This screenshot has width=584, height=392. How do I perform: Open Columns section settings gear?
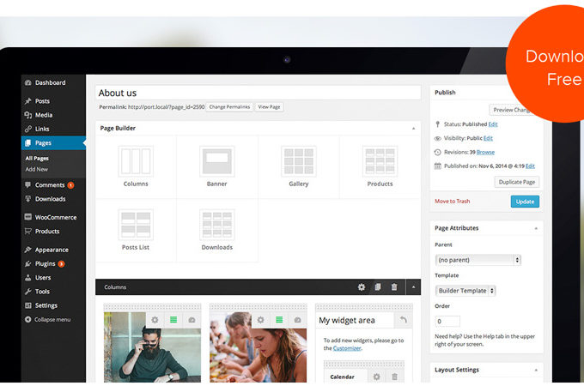362,287
